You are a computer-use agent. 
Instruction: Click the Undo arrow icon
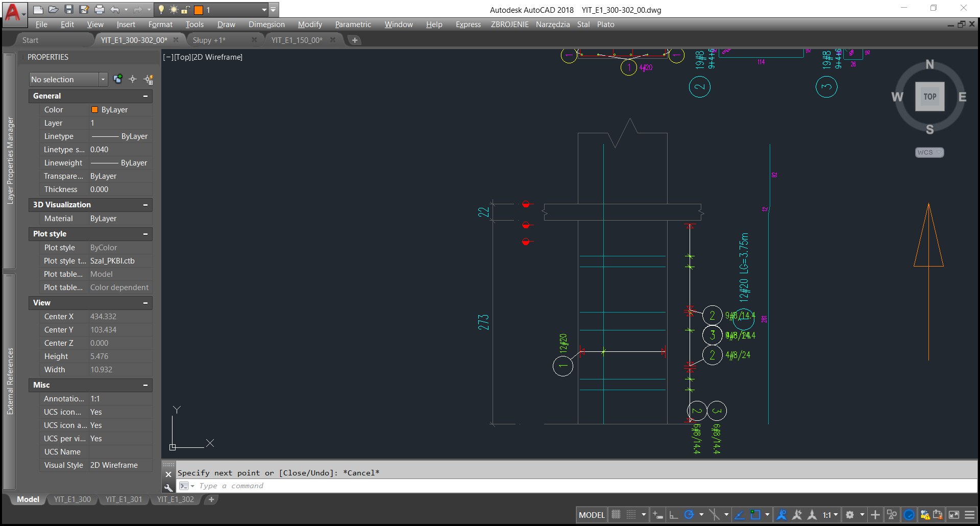(x=114, y=10)
